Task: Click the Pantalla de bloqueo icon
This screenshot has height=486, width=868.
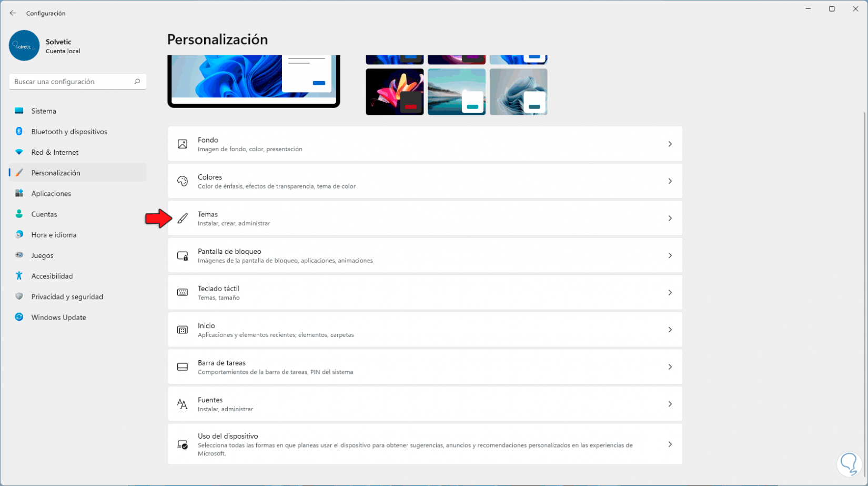Action: 183,255
